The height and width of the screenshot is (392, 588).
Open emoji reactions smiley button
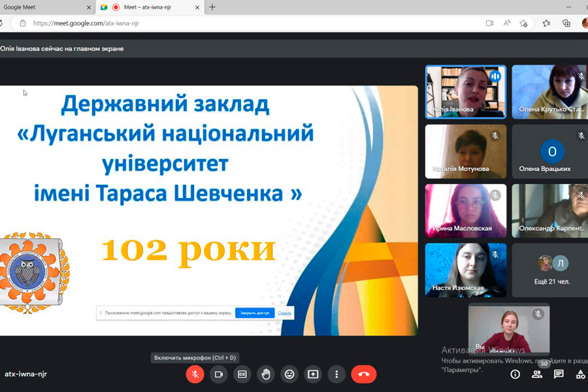tap(289, 374)
